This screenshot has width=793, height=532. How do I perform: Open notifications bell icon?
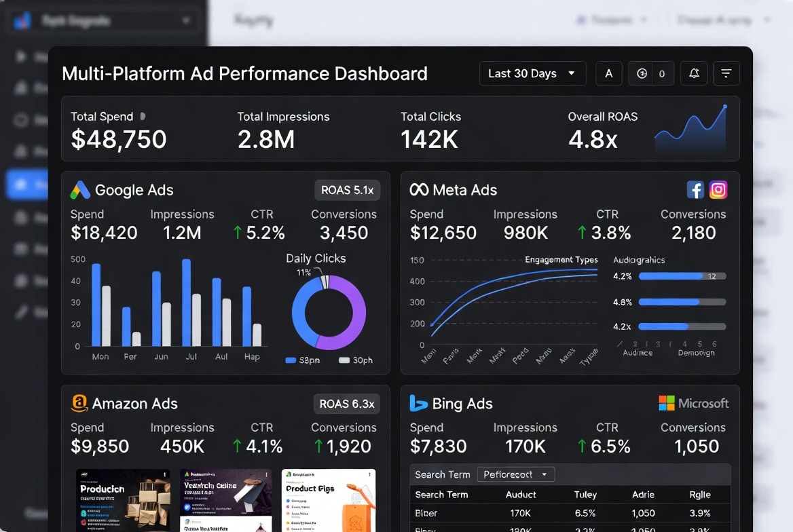click(x=694, y=73)
